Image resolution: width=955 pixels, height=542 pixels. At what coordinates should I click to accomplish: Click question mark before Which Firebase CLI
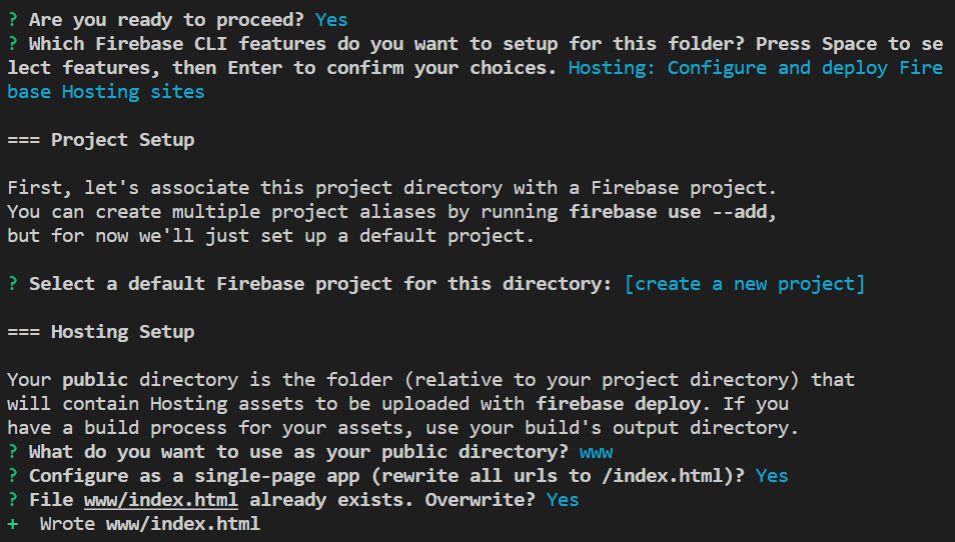(13, 44)
